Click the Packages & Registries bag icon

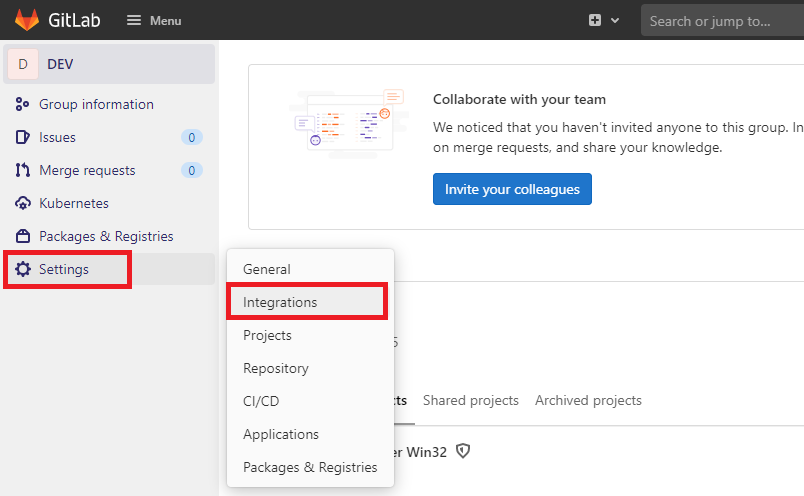point(23,236)
